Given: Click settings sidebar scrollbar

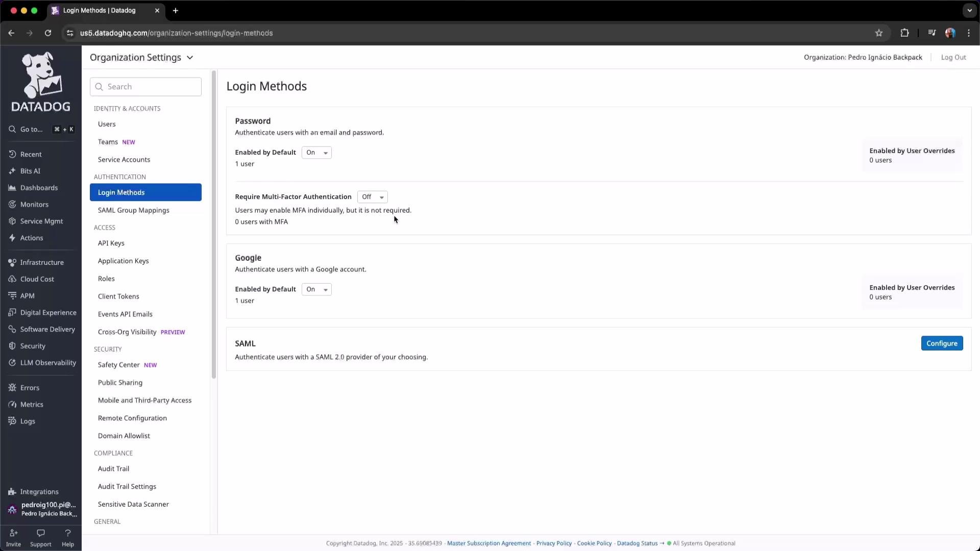Looking at the screenshot, I should 214,224.
